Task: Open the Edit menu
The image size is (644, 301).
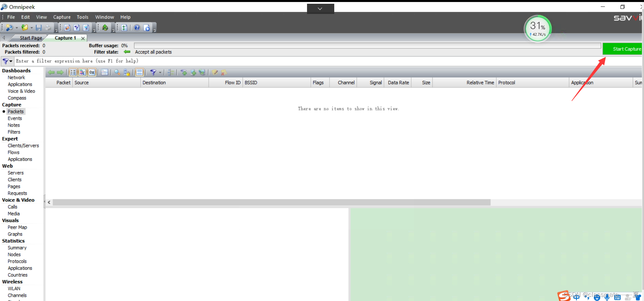Action: pos(26,17)
